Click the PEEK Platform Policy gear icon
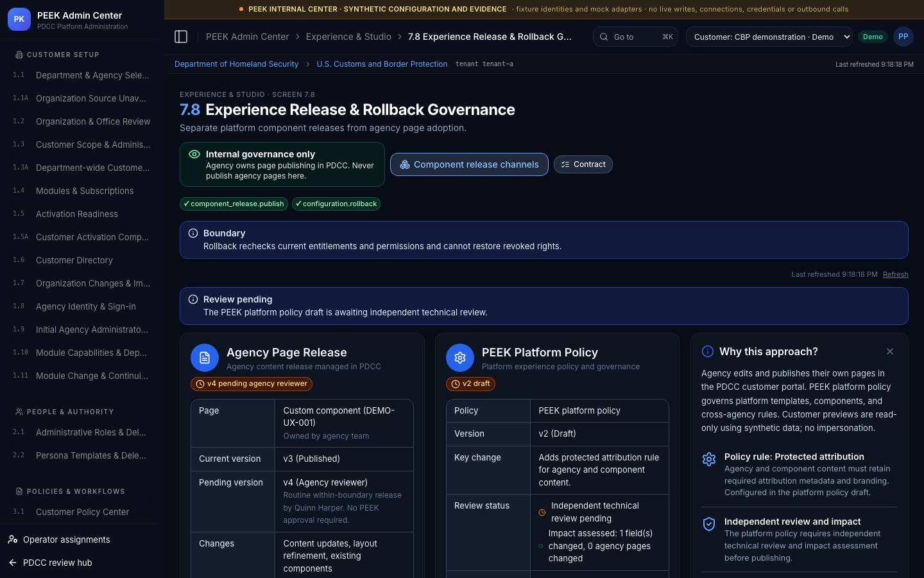The width and height of the screenshot is (924, 578). point(460,358)
